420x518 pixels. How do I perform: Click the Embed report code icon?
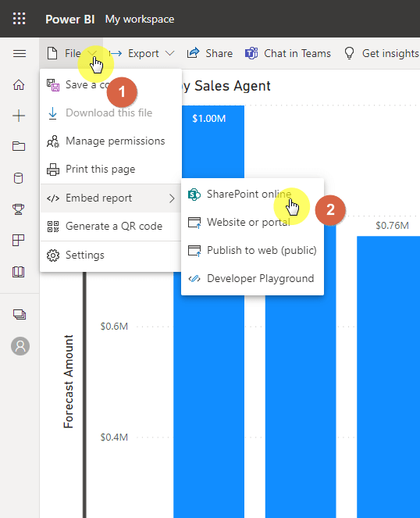pos(53,198)
